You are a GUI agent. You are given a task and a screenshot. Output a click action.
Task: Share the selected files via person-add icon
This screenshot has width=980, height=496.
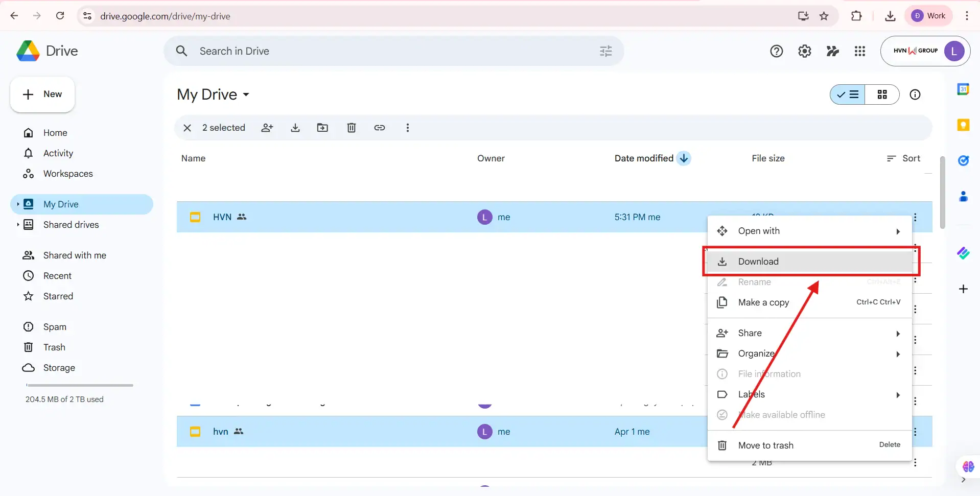pos(268,128)
